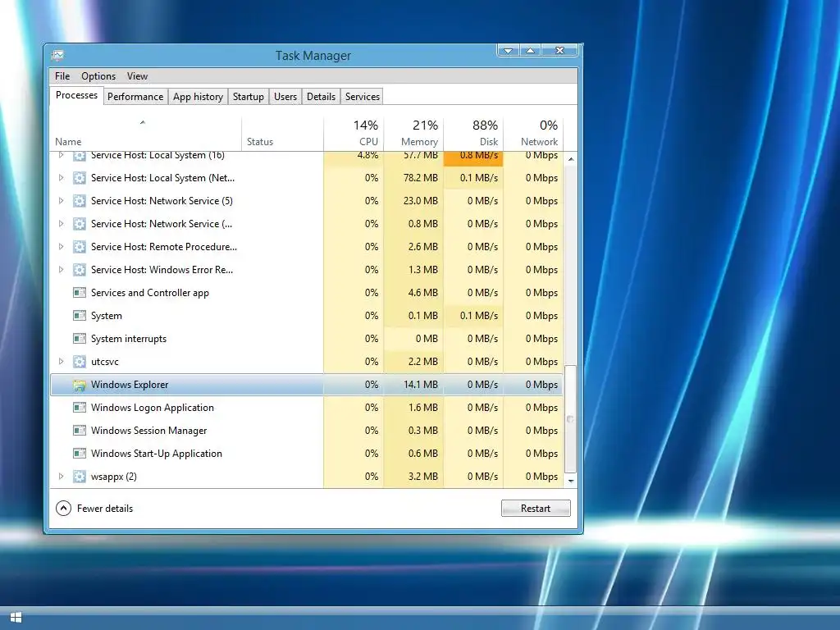Click the System process icon
This screenshot has height=630, width=840.
(x=80, y=316)
